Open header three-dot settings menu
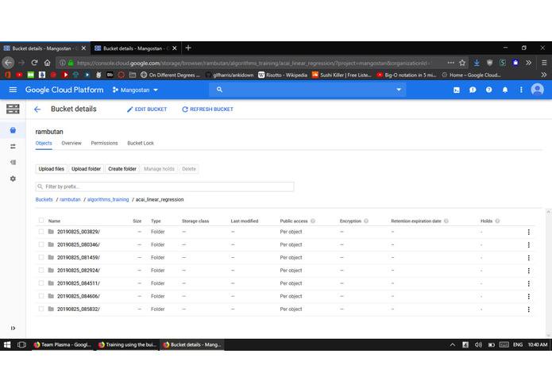Screen dimensions: 552x392 pos(521,90)
